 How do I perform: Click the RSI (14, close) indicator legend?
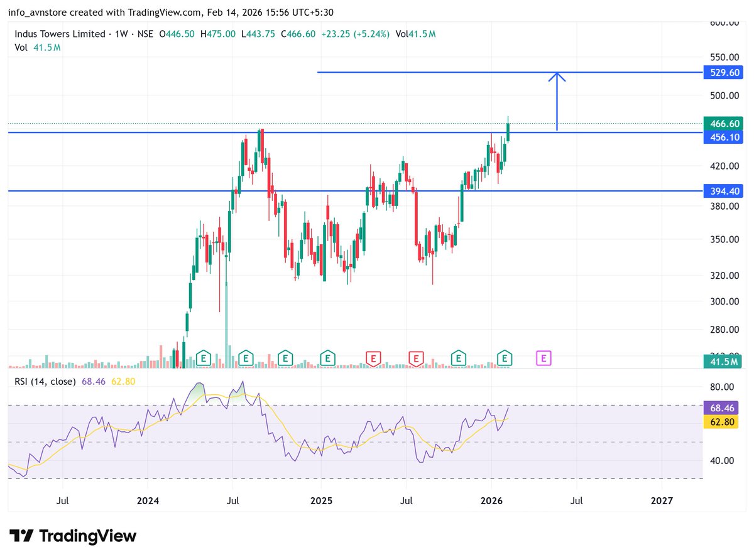pos(45,381)
